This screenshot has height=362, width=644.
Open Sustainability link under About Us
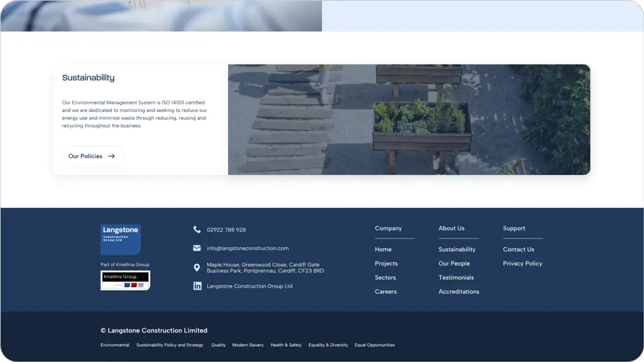pyautogui.click(x=457, y=249)
